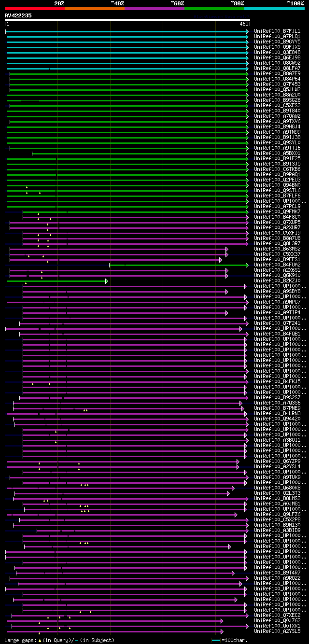Select the cyan ~100% legend color bar
The image size is (309, 644).
click(x=274, y=9)
